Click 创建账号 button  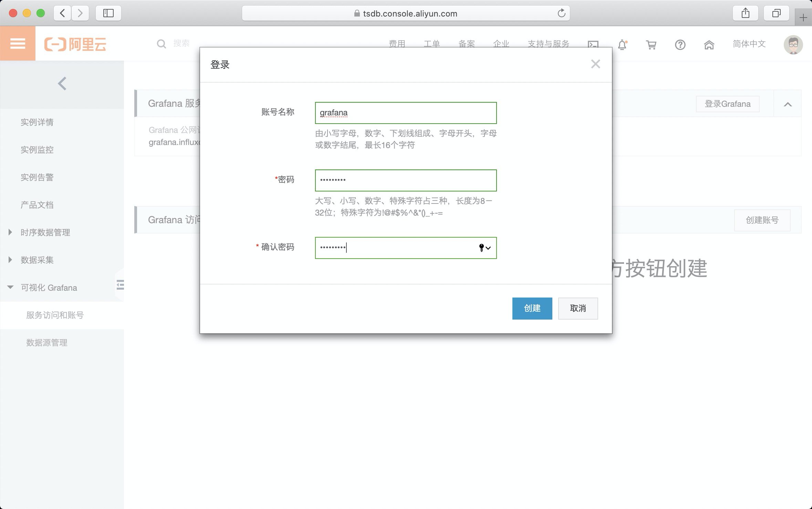click(x=762, y=220)
